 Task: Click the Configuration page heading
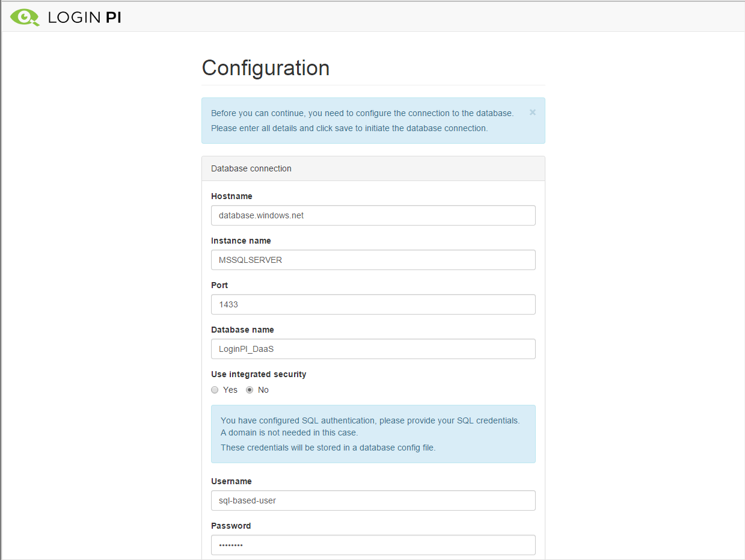click(x=265, y=68)
